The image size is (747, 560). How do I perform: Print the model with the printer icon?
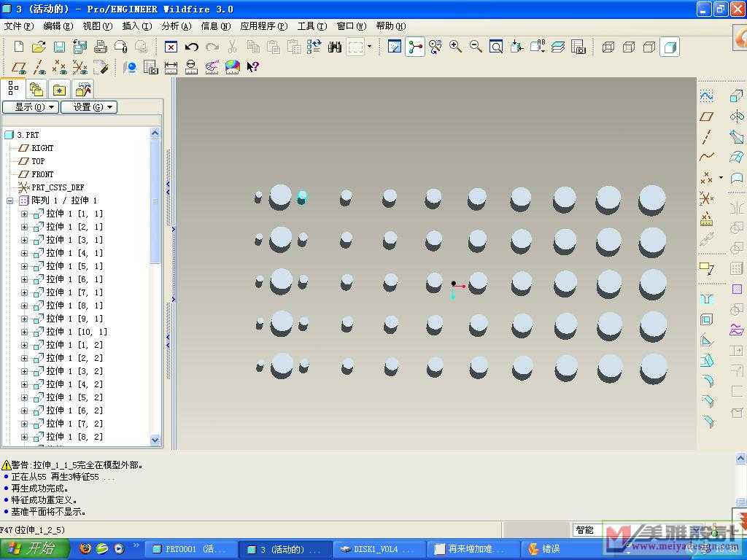[x=101, y=47]
